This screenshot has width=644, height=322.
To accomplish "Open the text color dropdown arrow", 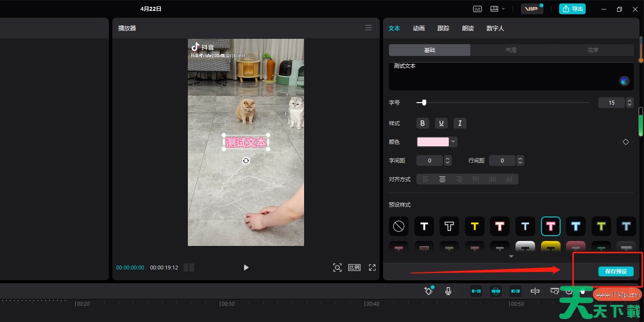I will (454, 142).
